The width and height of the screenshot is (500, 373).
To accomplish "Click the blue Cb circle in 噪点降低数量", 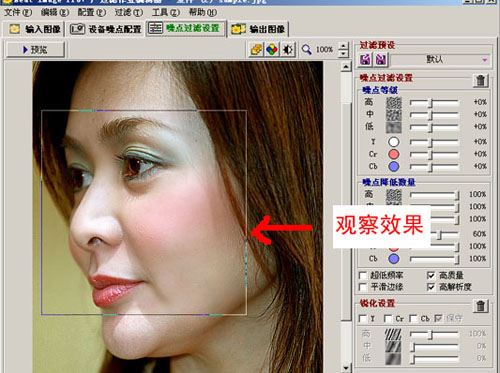I will click(394, 259).
